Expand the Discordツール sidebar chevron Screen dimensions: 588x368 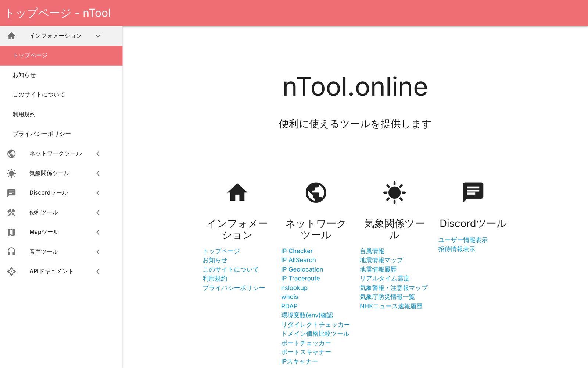coord(98,193)
